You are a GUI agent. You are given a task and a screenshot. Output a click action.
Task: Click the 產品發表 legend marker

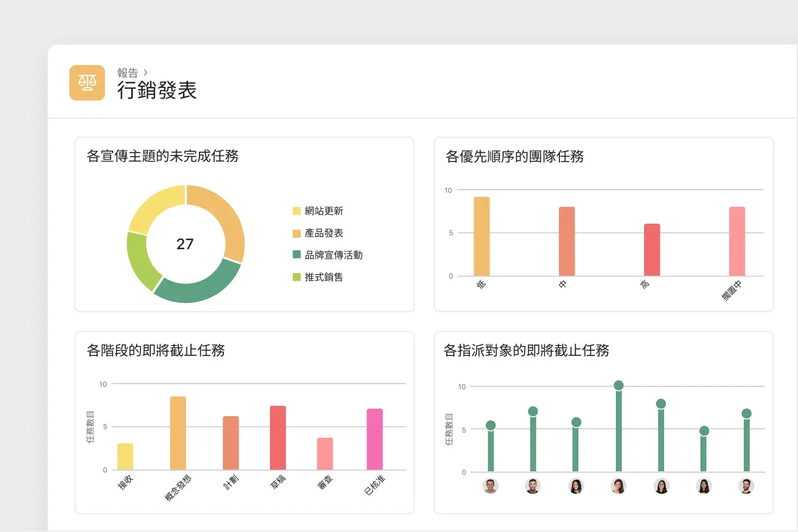(x=296, y=233)
